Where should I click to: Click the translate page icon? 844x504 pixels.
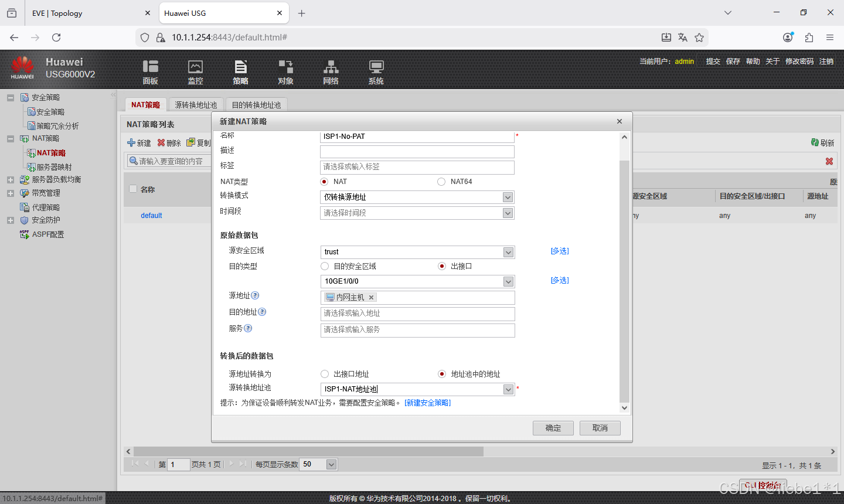683,38
